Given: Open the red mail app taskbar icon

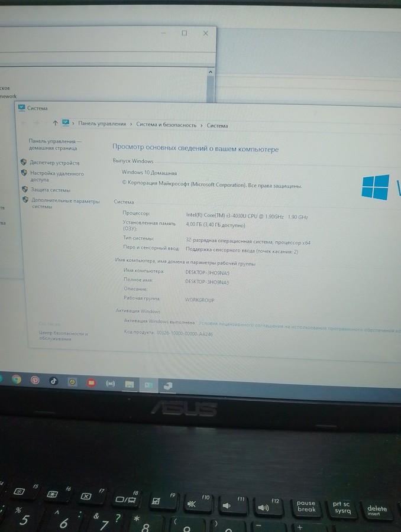Looking at the screenshot, I should coord(91,382).
